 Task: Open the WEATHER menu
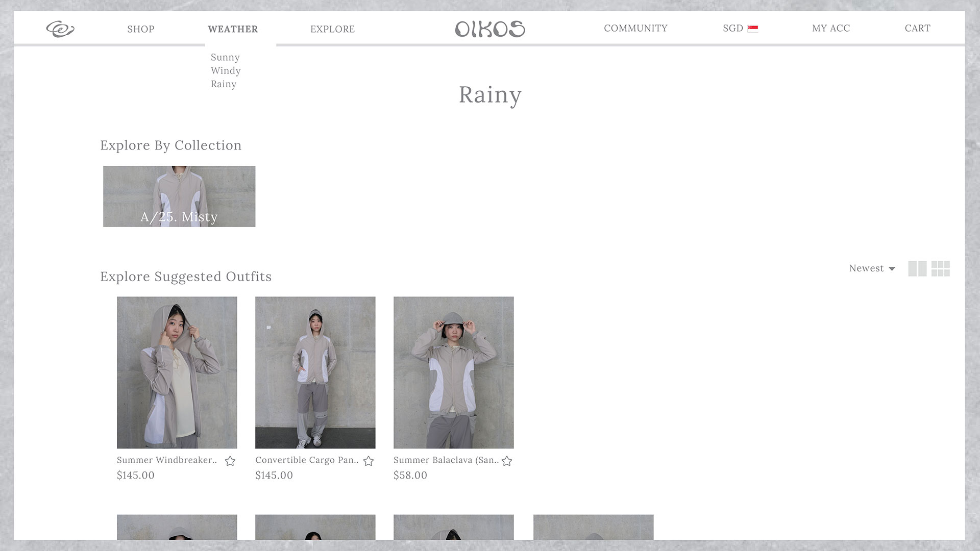click(233, 29)
